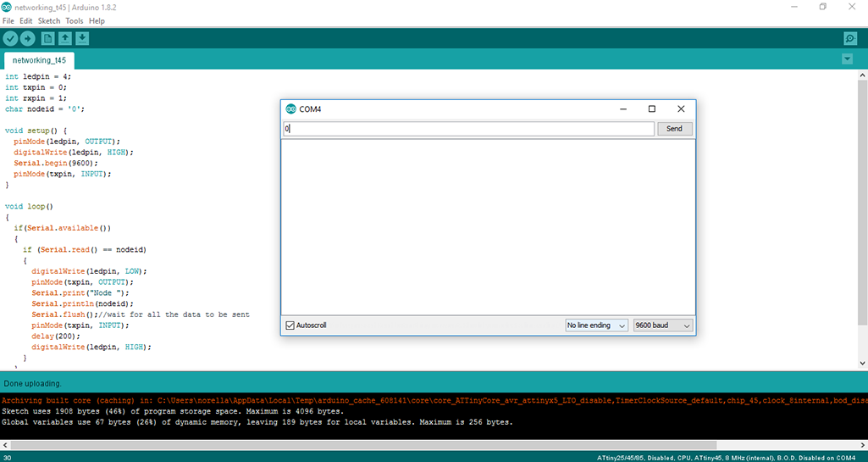Viewport: 868px width, 462px height.
Task: Click 'void setup() {' line
Action: pyautogui.click(x=36, y=131)
